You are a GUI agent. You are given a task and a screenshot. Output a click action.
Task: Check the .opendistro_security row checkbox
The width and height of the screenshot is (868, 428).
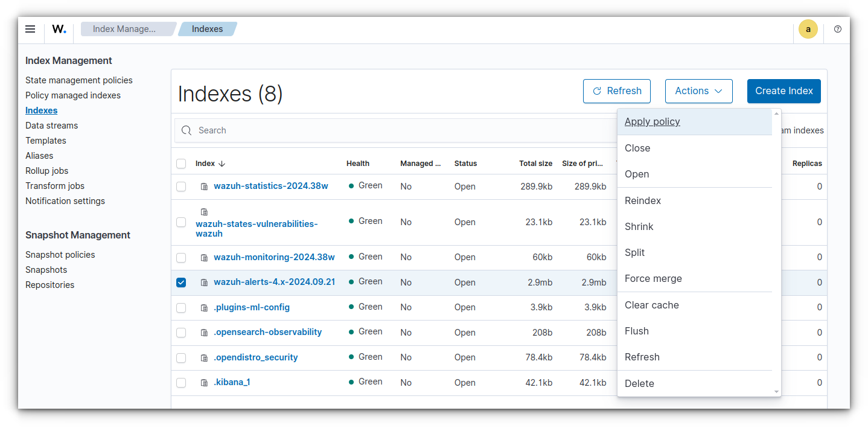(x=181, y=358)
